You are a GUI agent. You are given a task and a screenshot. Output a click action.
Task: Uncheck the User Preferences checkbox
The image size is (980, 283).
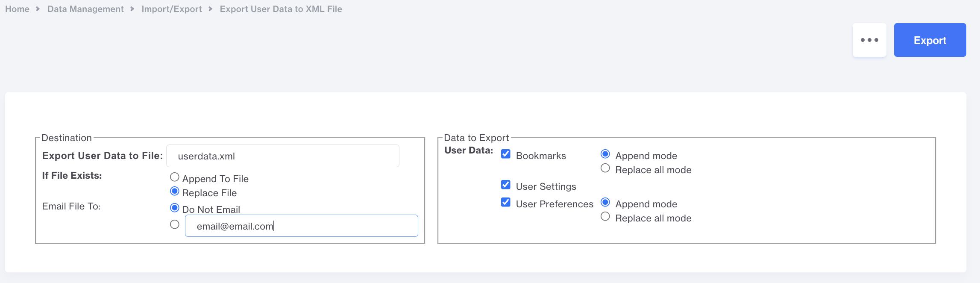pyautogui.click(x=506, y=202)
